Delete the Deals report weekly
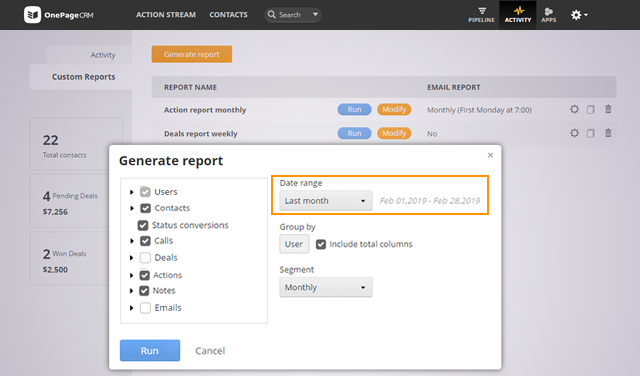Screen dimensions: 640x376 pyautogui.click(x=608, y=133)
